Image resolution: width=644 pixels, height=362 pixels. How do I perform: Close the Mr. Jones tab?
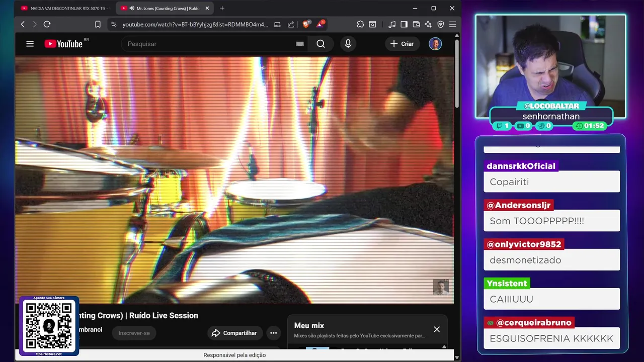[207, 8]
